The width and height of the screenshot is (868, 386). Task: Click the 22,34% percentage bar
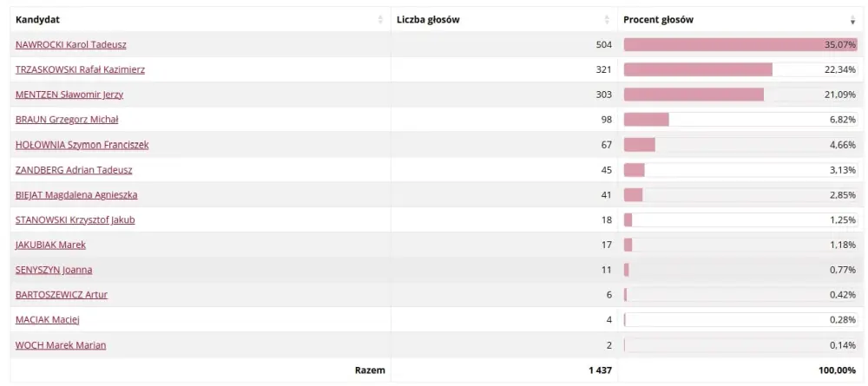(740, 69)
